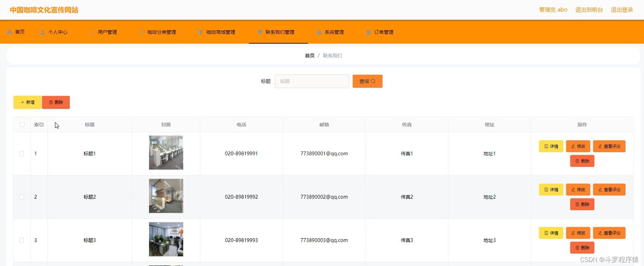Open the cover image for 标题3
This screenshot has height=266, width=644.
coord(166,239)
